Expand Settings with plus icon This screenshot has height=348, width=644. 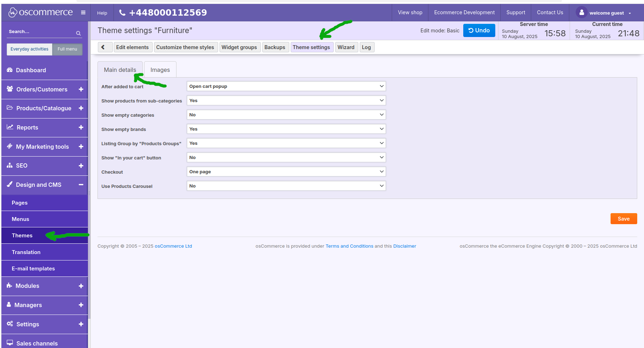click(81, 324)
